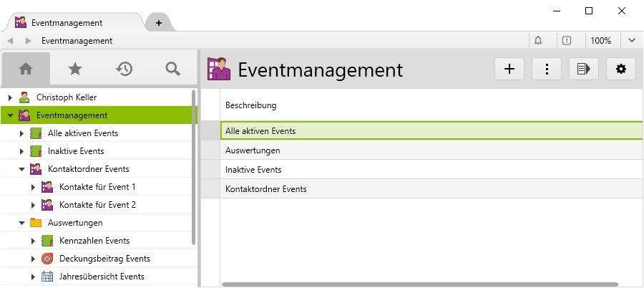The width and height of the screenshot is (644, 288).
Task: Collapse the Auswertungen folder
Action: [x=21, y=223]
